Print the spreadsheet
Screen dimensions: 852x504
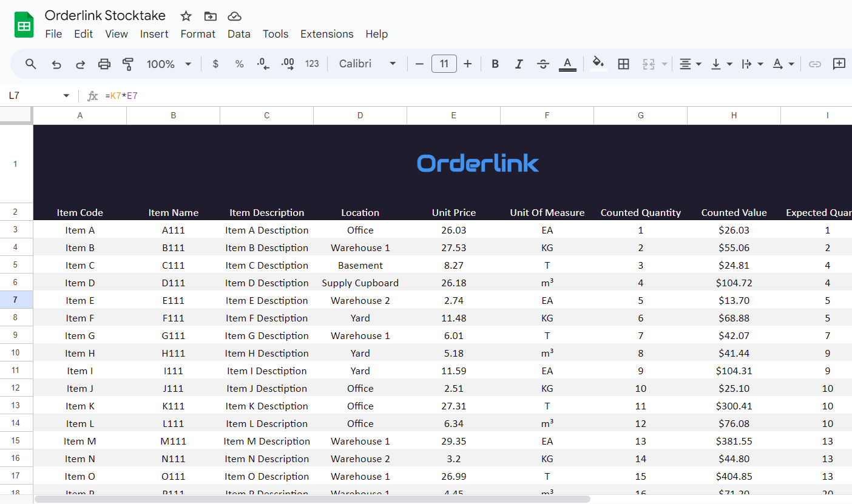click(x=104, y=64)
